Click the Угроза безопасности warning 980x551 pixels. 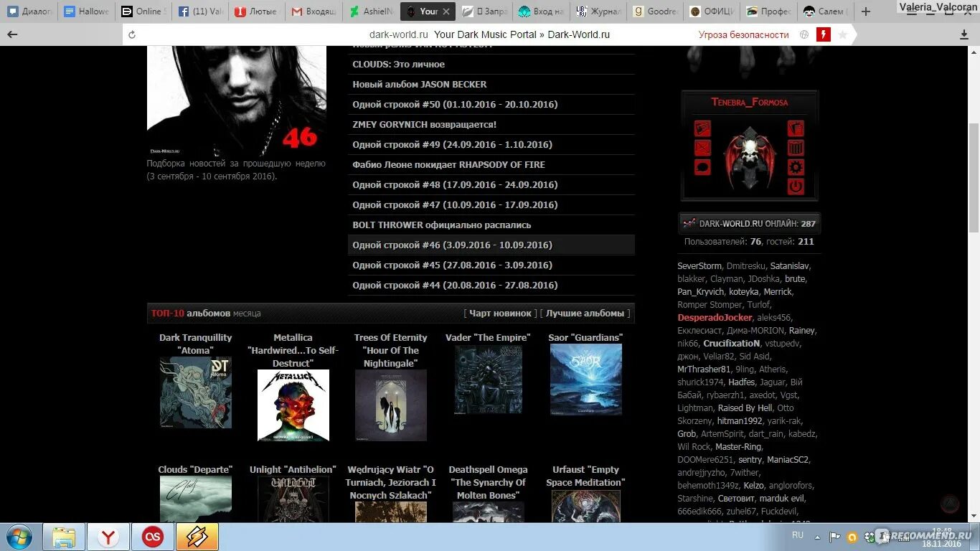[x=744, y=34]
